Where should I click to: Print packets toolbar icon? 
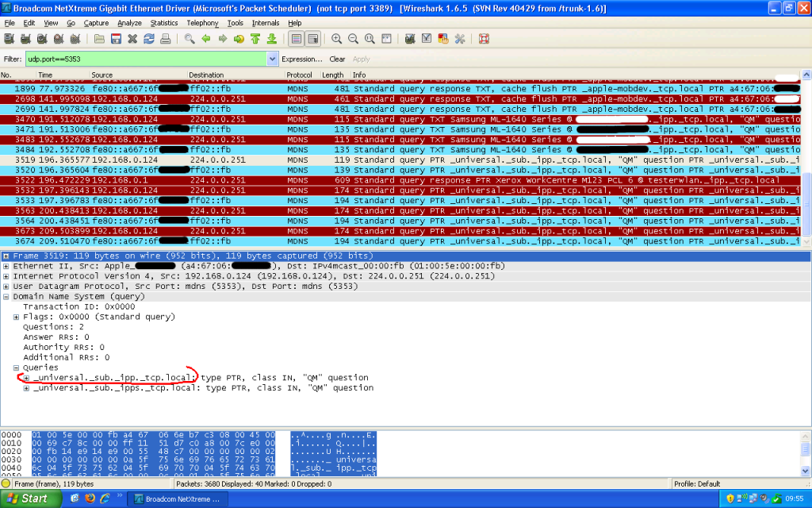pos(165,39)
